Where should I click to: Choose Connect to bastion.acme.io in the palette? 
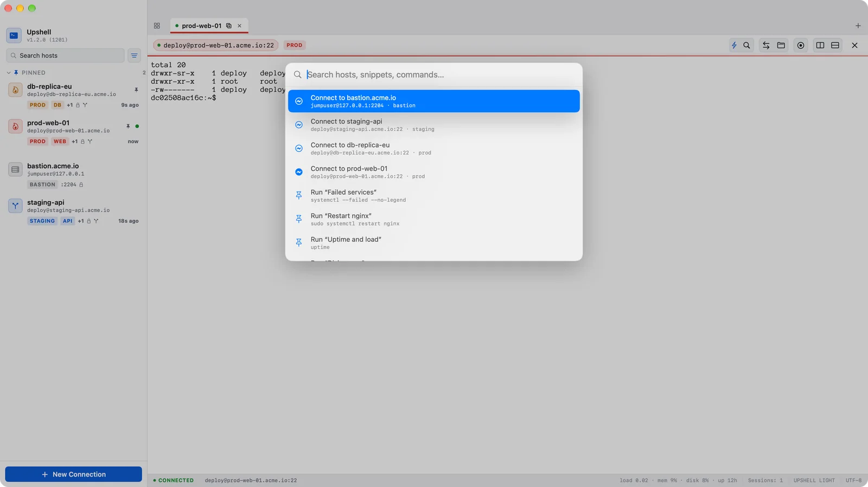[x=434, y=101]
